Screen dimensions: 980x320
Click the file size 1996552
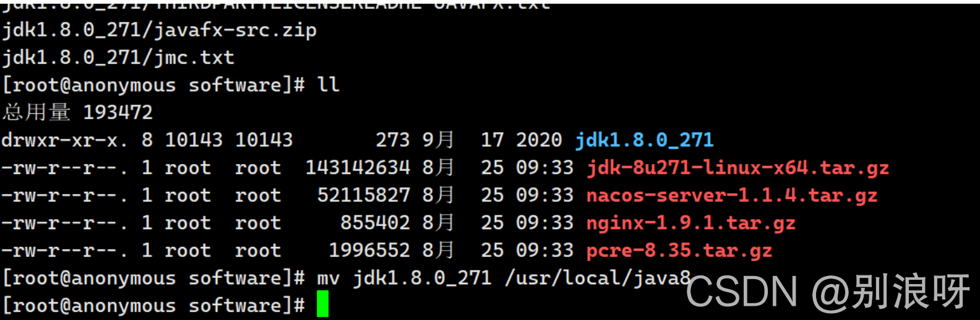(369, 250)
